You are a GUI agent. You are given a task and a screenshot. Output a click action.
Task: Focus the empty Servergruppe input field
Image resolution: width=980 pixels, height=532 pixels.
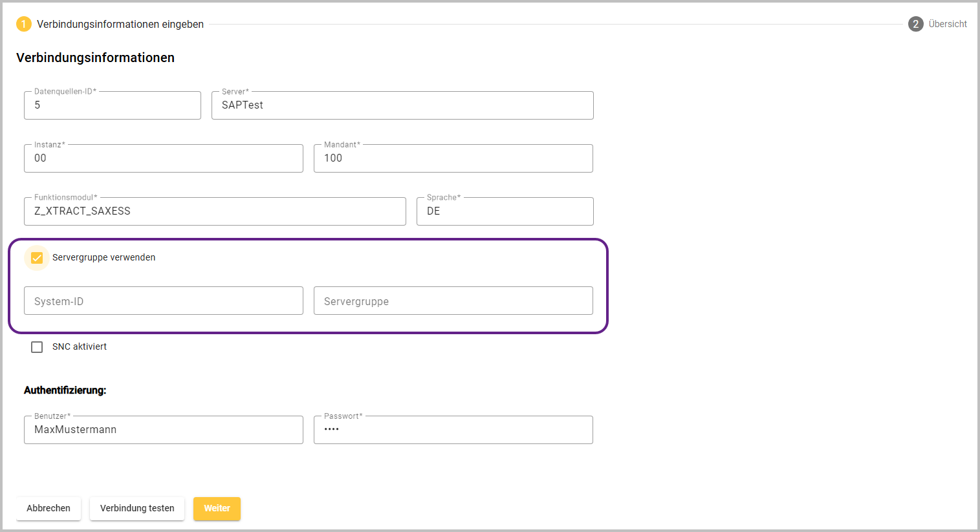(453, 301)
